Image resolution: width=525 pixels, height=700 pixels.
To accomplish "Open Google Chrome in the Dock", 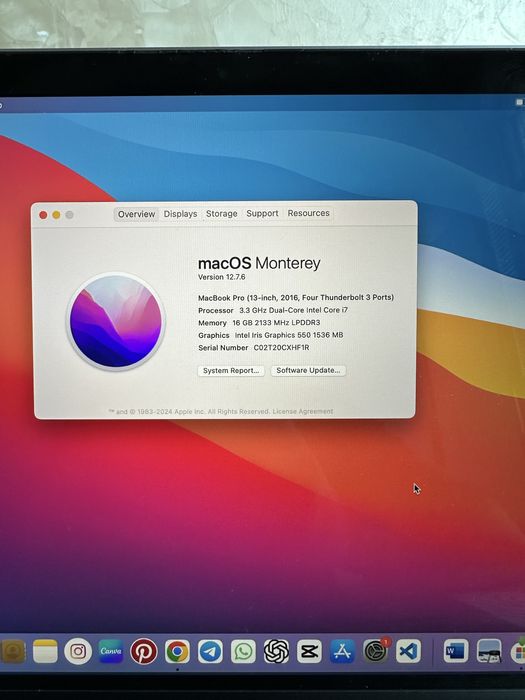I will click(177, 652).
